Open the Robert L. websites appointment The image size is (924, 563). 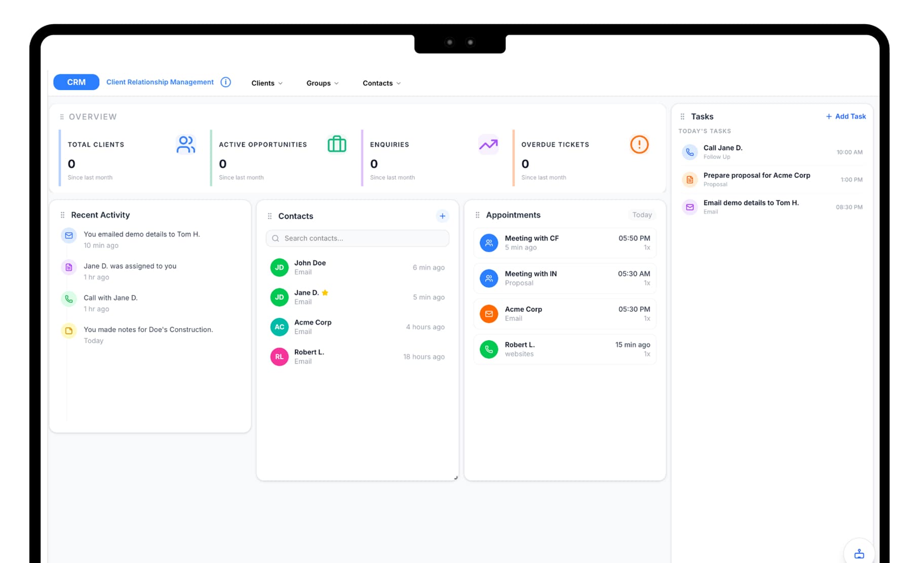[565, 349]
